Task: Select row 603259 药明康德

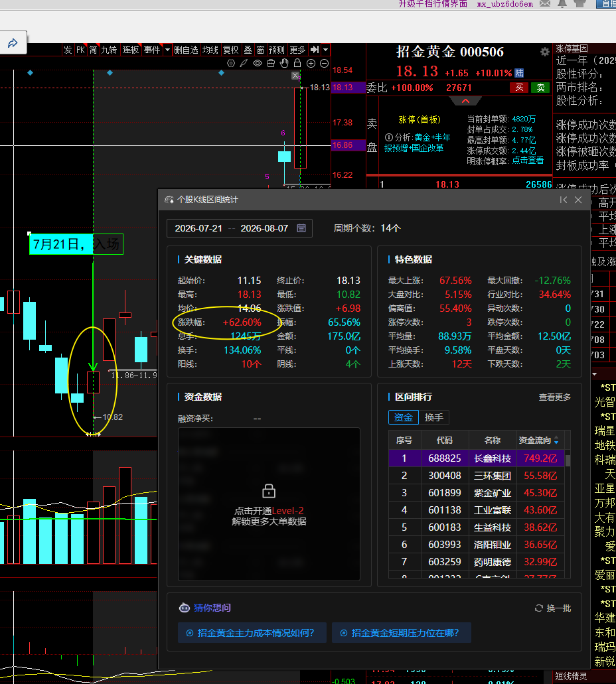Action: coord(477,562)
